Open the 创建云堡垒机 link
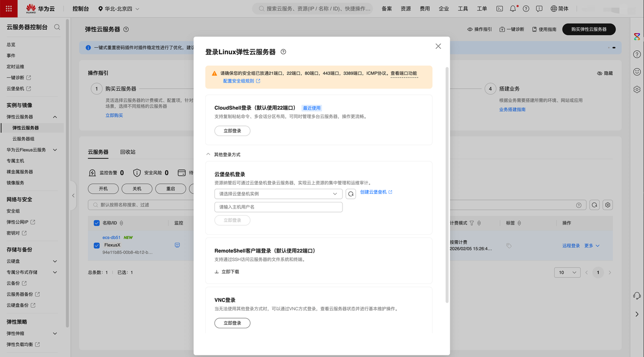Viewport: 644px width, 357px height. click(x=376, y=192)
